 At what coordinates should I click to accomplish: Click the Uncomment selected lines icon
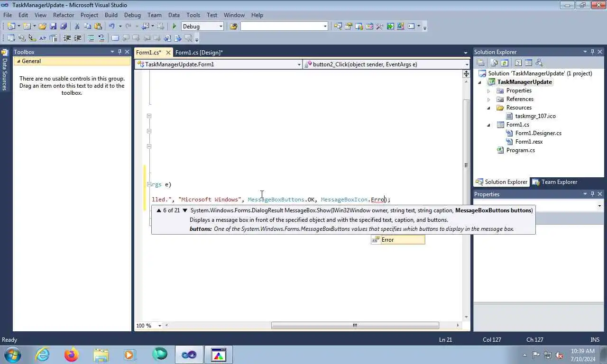[101, 38]
